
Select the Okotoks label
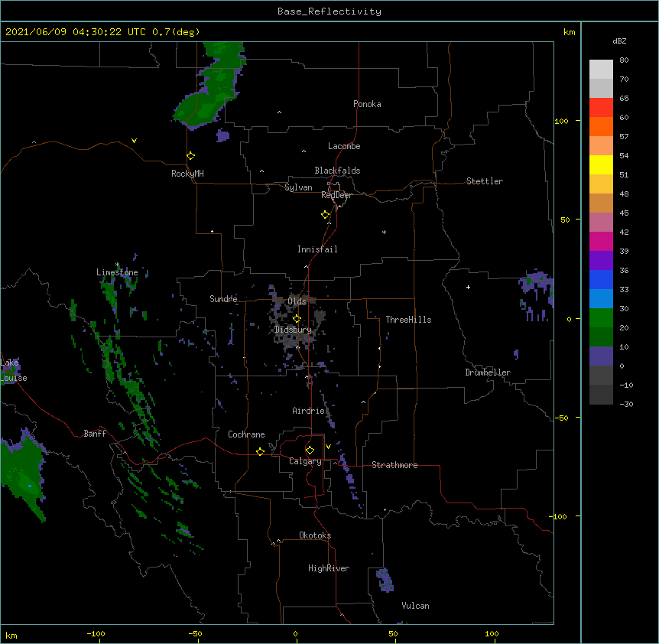click(x=315, y=535)
